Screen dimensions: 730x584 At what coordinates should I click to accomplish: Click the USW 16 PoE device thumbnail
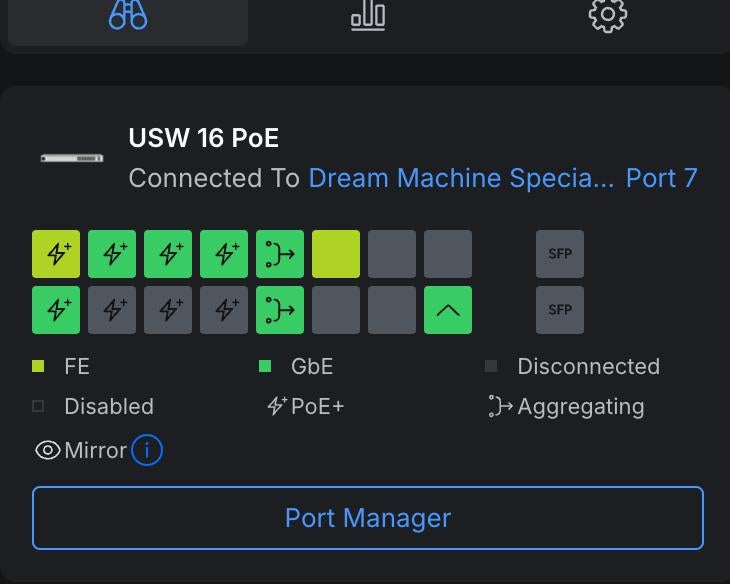pyautogui.click(x=72, y=158)
